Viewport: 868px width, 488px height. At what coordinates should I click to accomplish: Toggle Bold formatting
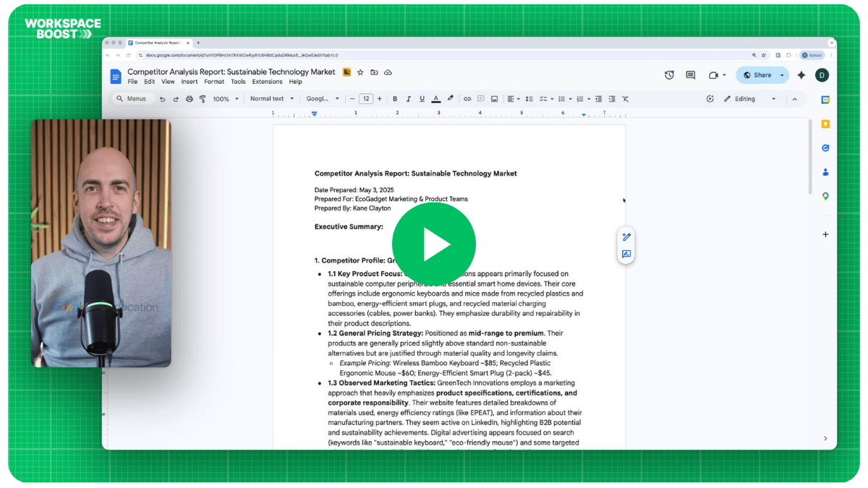(x=395, y=99)
